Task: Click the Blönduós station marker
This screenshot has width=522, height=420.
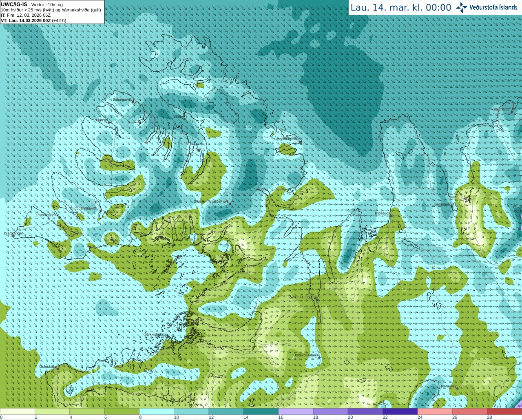Action: coord(390,216)
